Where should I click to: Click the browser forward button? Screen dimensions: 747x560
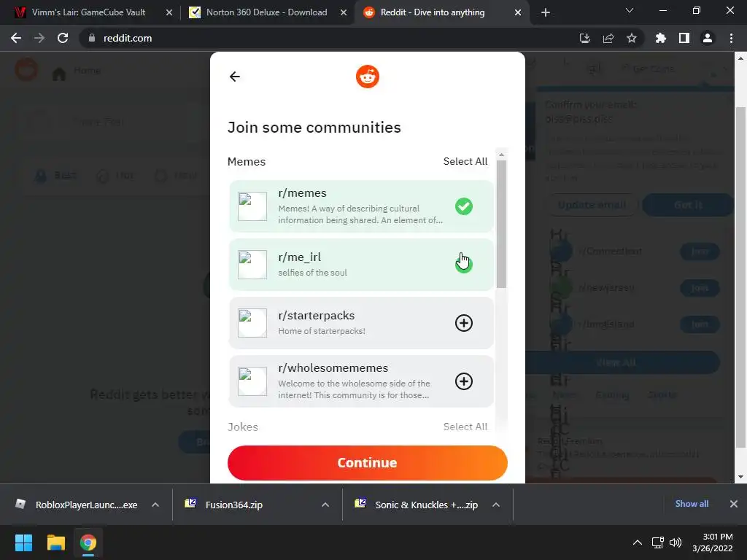pyautogui.click(x=39, y=38)
